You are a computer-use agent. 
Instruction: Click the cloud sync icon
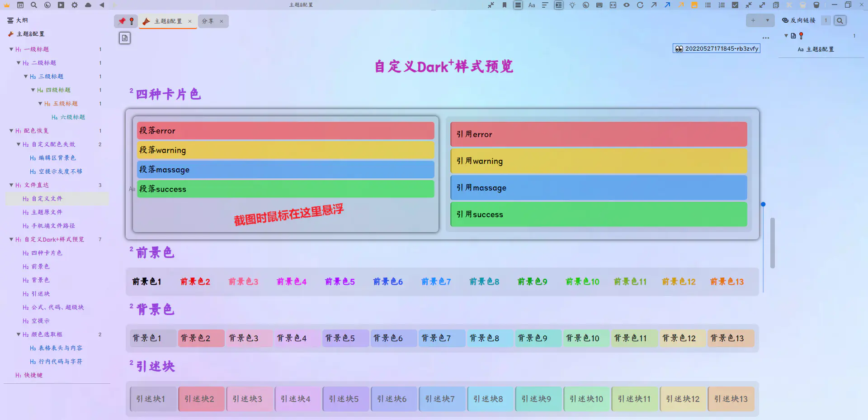[88, 5]
